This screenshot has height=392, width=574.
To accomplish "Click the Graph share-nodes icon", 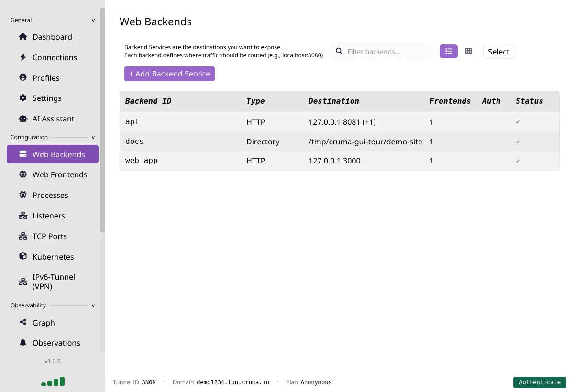I will pos(23,322).
